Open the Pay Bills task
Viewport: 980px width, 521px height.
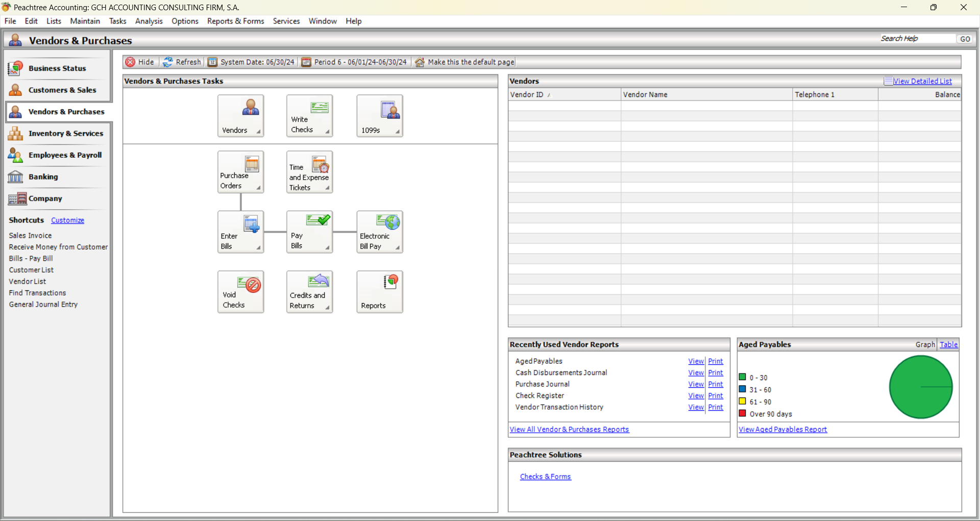pyautogui.click(x=309, y=232)
